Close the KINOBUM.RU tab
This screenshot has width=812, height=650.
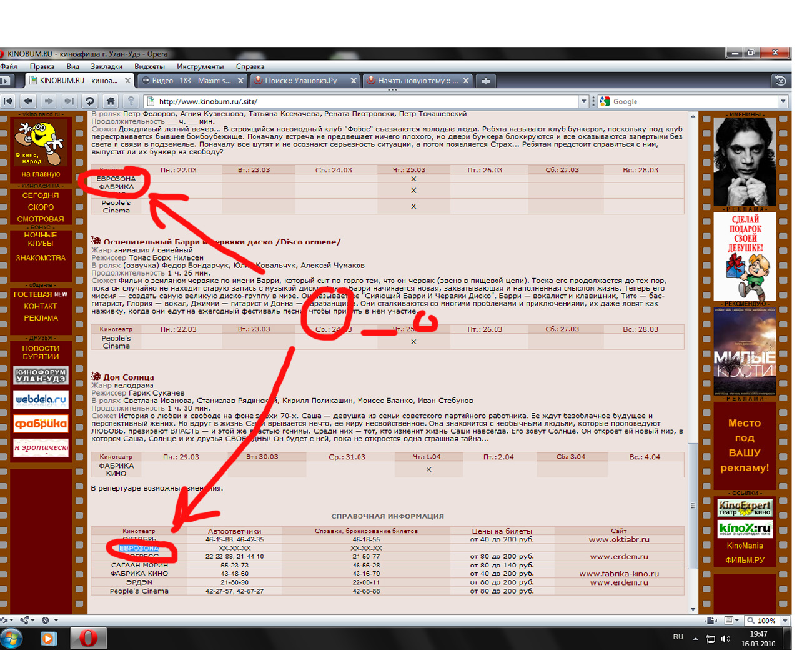[127, 81]
